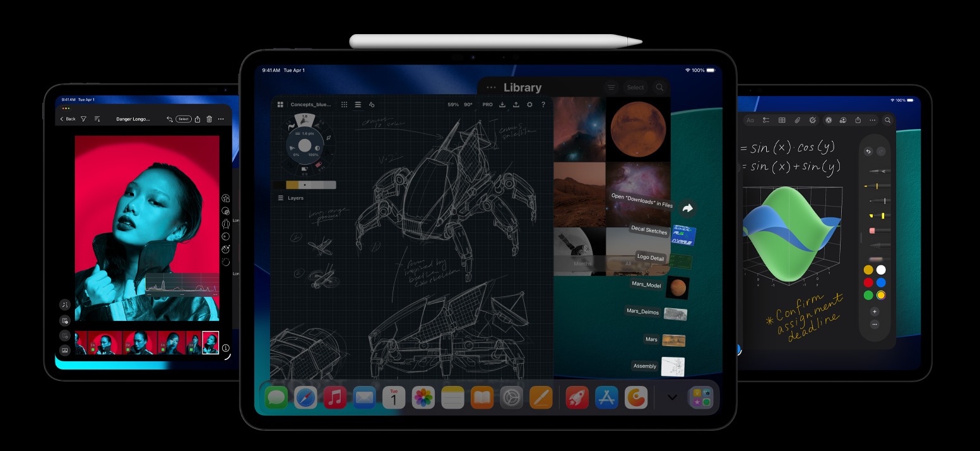This screenshot has width=980, height=451.
Task: Open Safari from the dock
Action: click(x=305, y=398)
